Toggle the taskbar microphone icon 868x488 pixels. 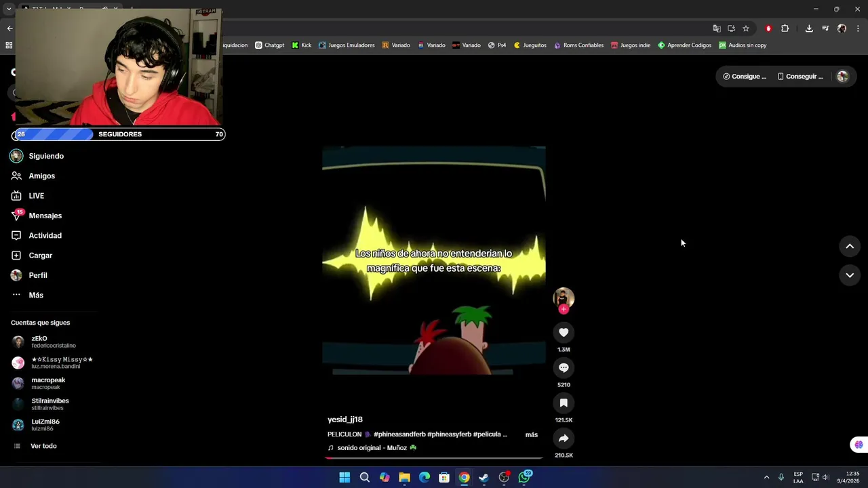tap(781, 477)
